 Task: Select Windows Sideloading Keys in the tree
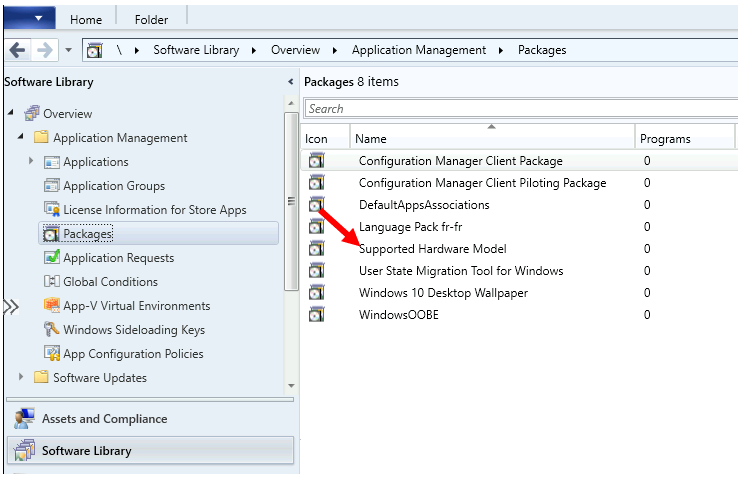(x=134, y=329)
